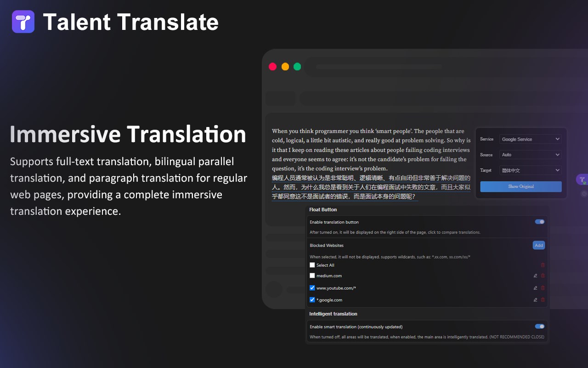
Task: Click the red window close dot
Action: tap(272, 67)
